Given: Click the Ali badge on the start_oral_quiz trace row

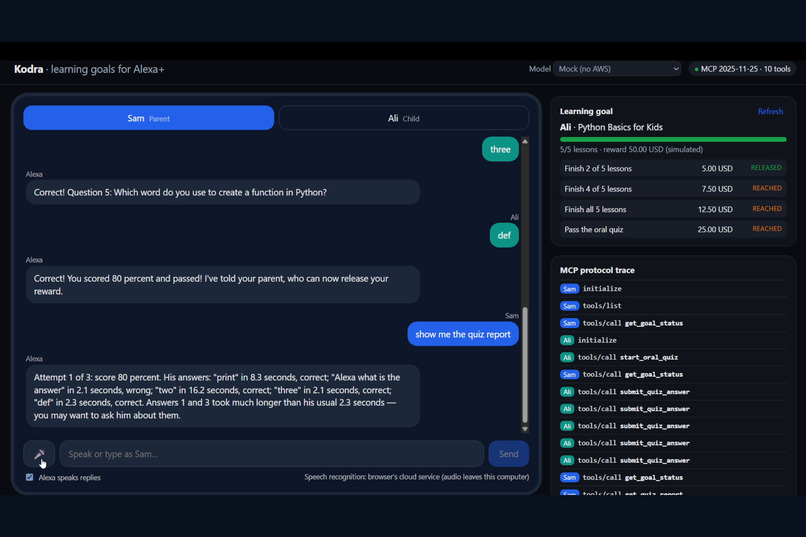Looking at the screenshot, I should (566, 358).
